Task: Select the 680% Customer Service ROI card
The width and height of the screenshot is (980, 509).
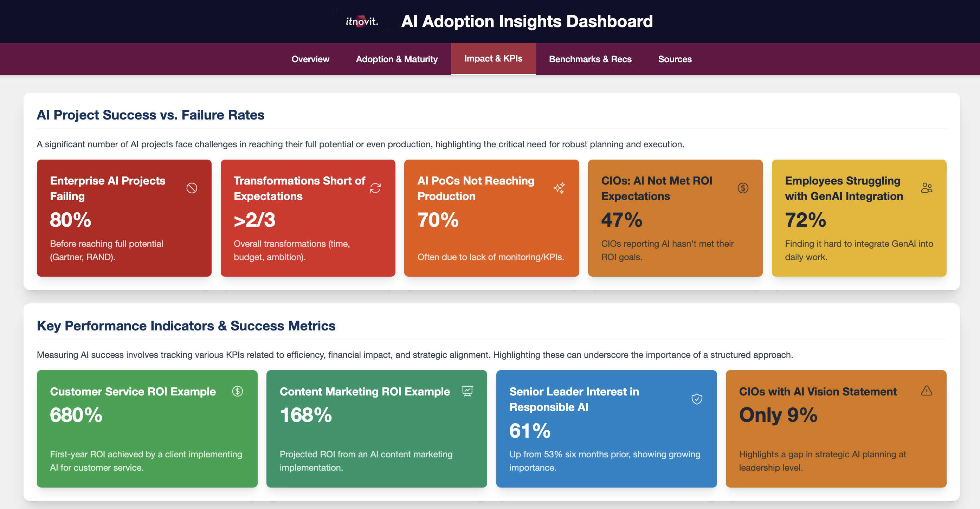Action: 147,429
